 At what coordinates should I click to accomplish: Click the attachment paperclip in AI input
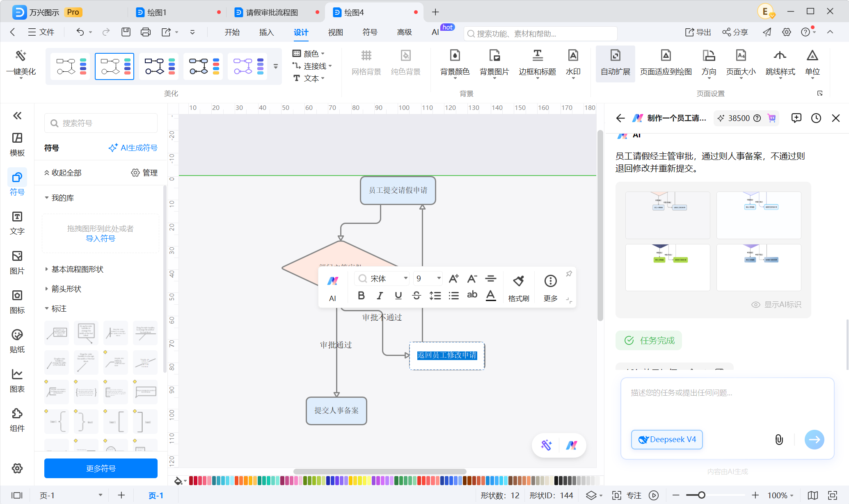point(779,440)
